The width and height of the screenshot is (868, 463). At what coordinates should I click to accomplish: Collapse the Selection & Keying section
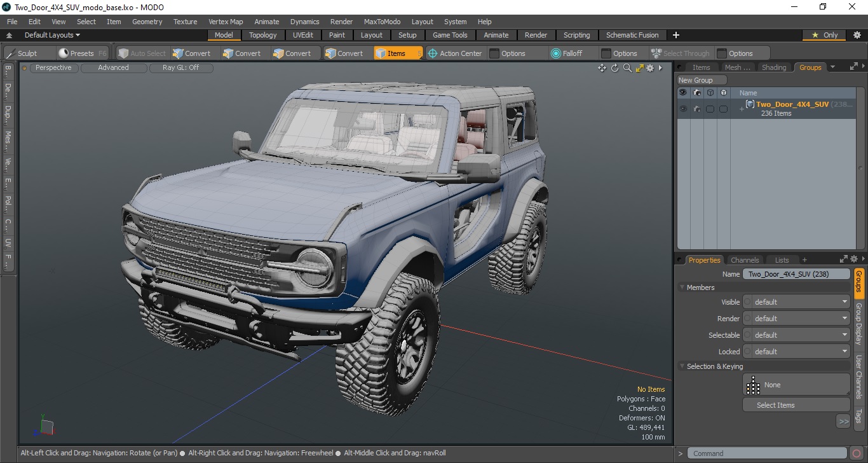[x=682, y=366]
